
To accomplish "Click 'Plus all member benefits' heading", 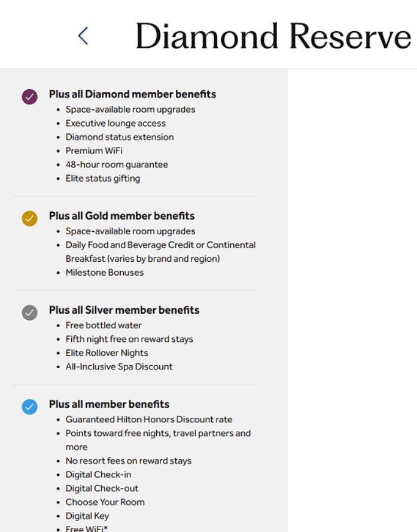I will [109, 404].
